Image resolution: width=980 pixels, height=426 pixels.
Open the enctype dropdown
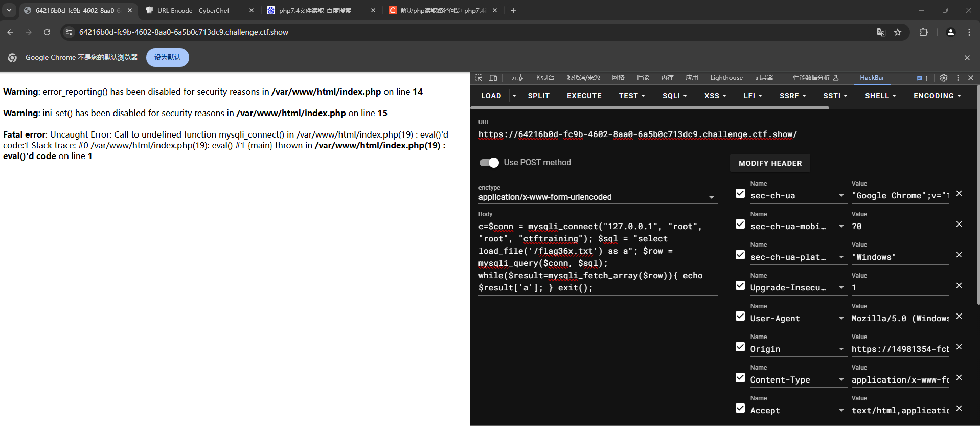click(x=598, y=197)
